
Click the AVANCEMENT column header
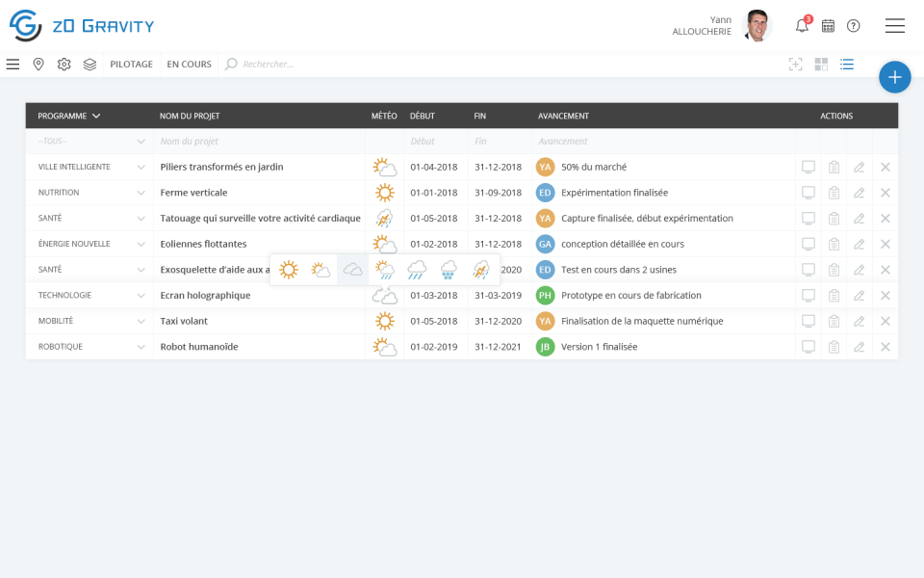point(563,117)
